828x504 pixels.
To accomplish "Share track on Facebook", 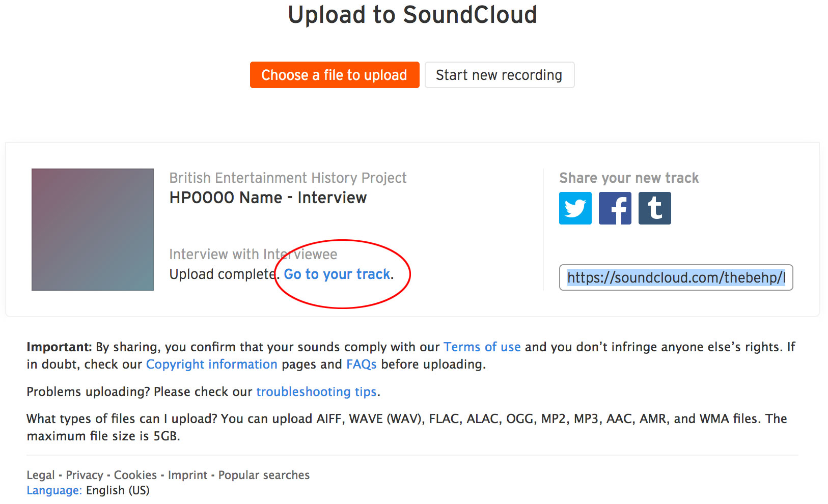I will pos(615,208).
